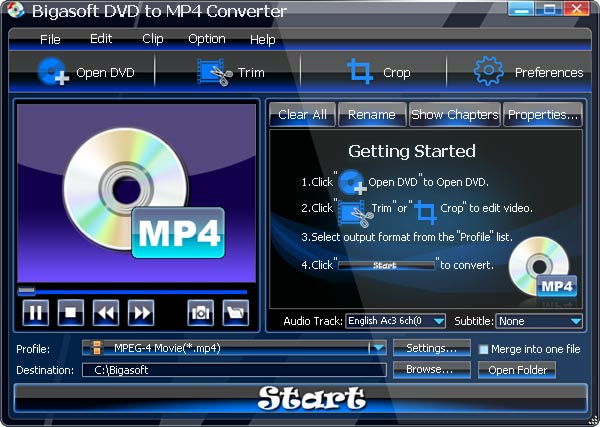Click the fast-forward button below the preview

141,313
